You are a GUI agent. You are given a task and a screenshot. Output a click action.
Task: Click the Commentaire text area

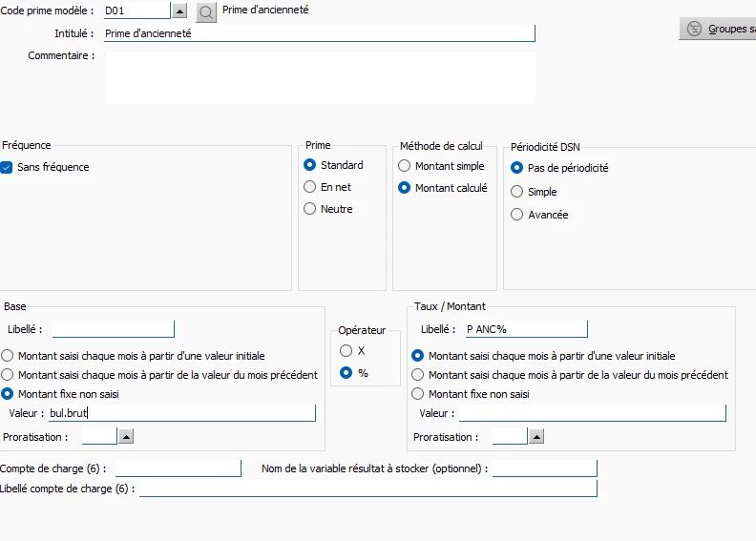(319, 76)
